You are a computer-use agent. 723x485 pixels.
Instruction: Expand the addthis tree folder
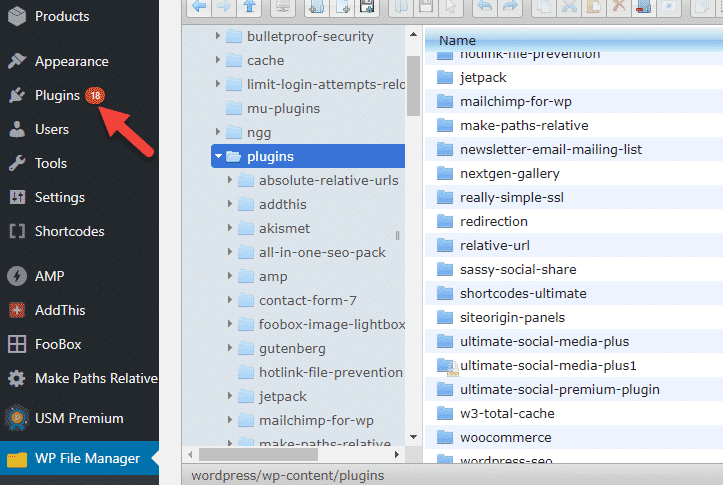[230, 204]
